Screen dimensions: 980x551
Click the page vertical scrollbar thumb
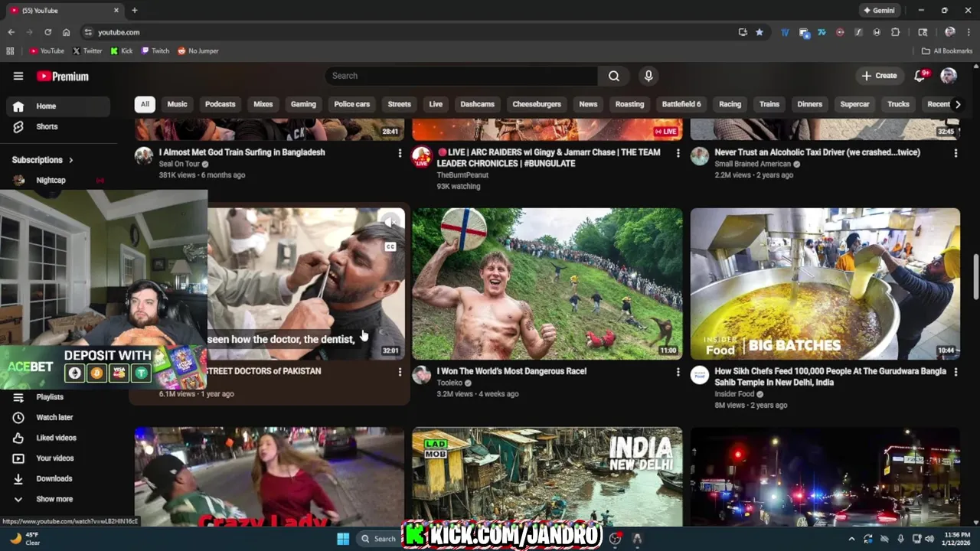coord(975,277)
